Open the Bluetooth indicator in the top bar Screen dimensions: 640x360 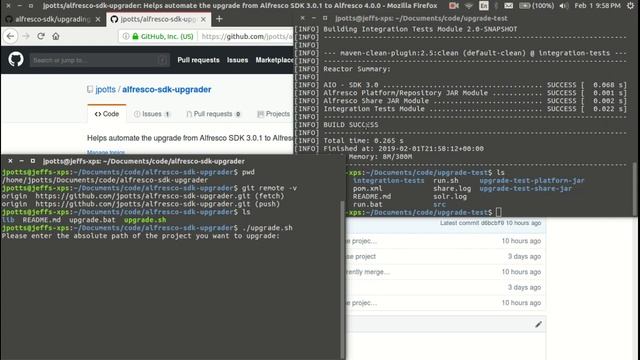click(496, 6)
